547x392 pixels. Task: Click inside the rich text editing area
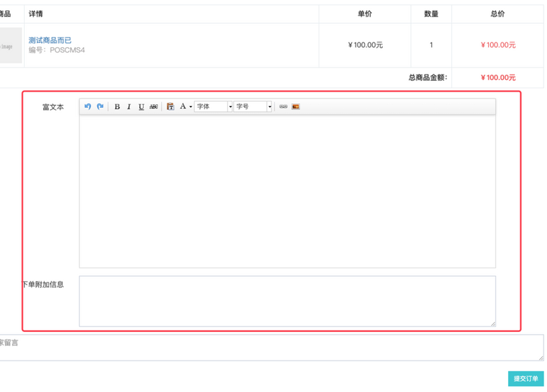click(287, 191)
